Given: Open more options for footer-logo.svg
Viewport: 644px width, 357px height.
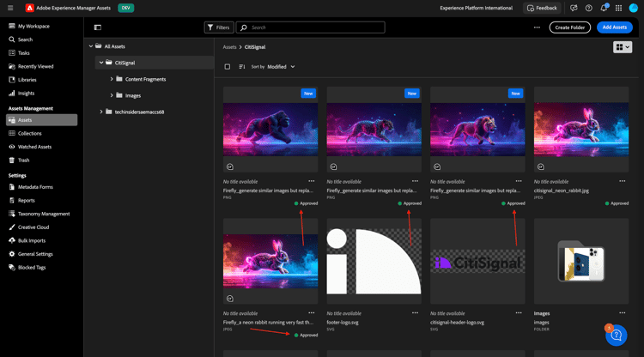Looking at the screenshot, I should point(415,312).
